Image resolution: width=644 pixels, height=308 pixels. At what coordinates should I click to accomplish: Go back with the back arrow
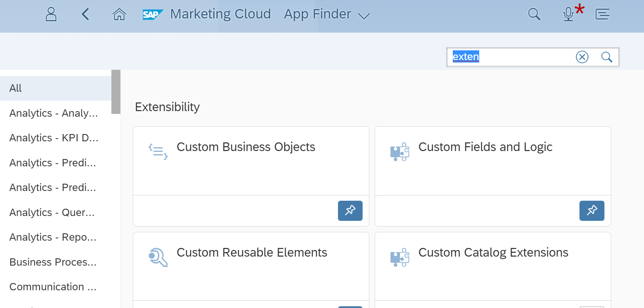click(x=85, y=14)
